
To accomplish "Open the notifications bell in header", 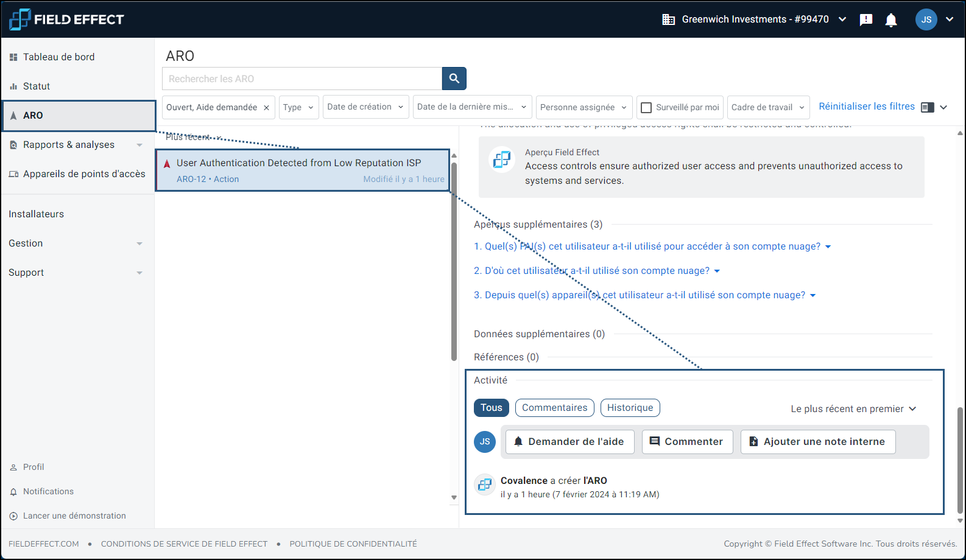I will (x=891, y=20).
